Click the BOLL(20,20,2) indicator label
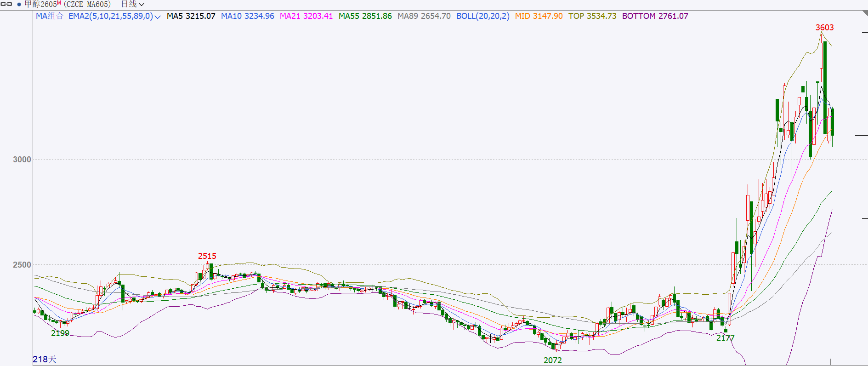The height and width of the screenshot is (366, 868). pyautogui.click(x=482, y=16)
